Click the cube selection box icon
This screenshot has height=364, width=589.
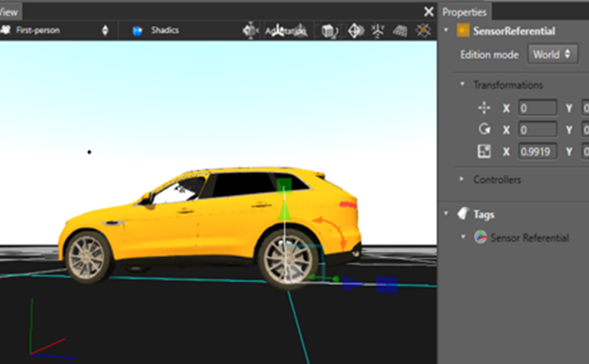click(x=329, y=31)
